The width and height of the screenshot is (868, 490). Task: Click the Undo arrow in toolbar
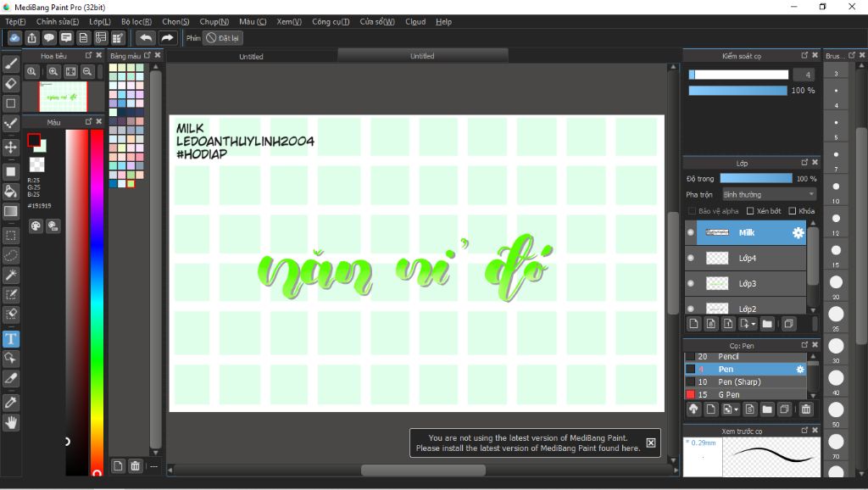(x=146, y=37)
